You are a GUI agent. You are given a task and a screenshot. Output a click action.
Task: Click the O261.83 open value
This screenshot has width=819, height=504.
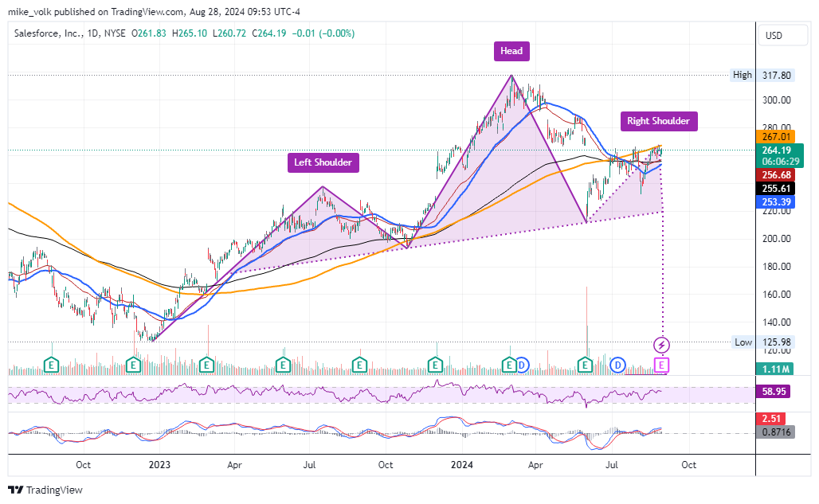pyautogui.click(x=149, y=33)
